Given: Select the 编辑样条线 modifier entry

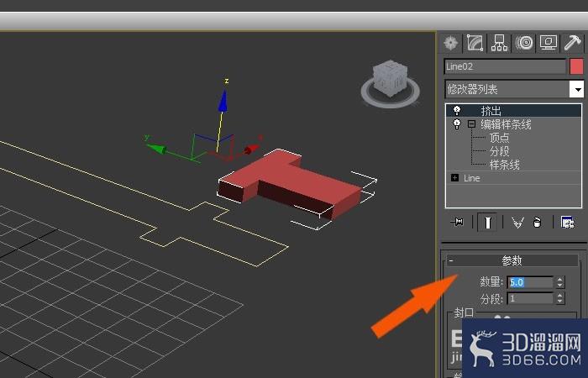Looking at the screenshot, I should coord(506,124).
